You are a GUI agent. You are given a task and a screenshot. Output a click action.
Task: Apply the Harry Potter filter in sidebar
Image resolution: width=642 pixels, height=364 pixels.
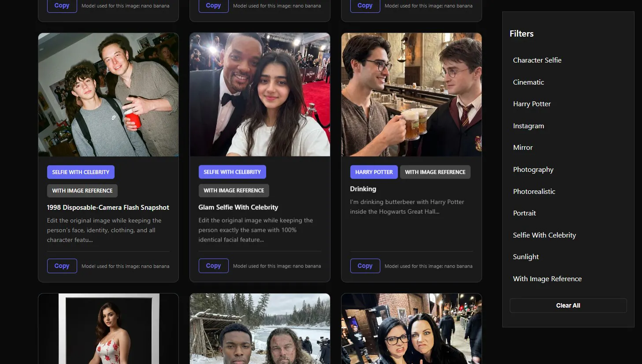[x=532, y=104]
